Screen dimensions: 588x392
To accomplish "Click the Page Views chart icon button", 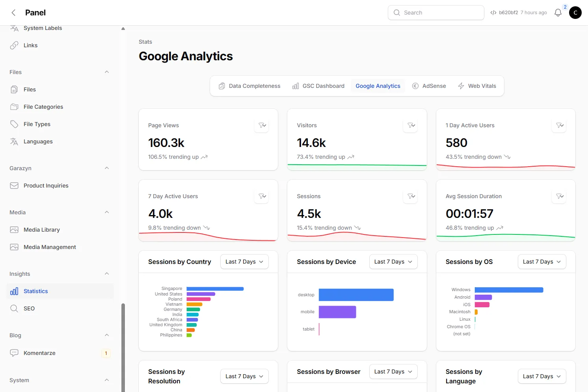I will pyautogui.click(x=262, y=125).
